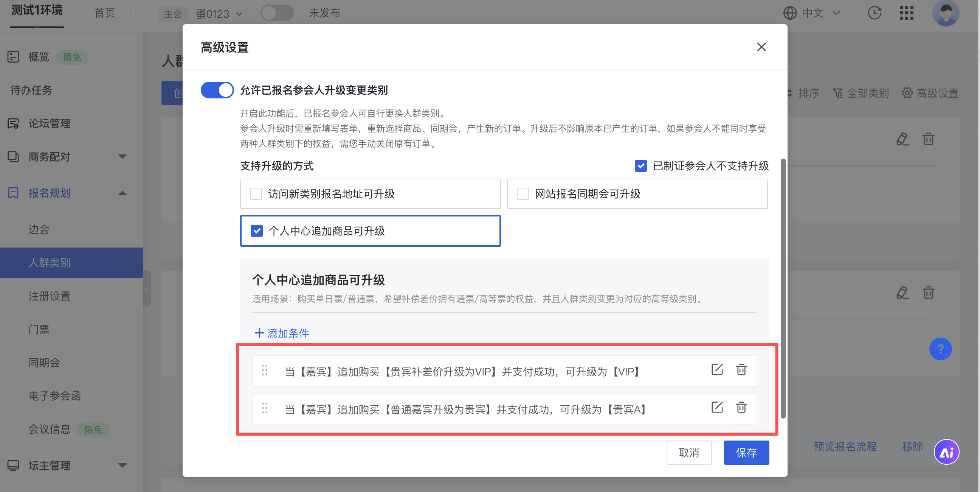Open the apps grid icon in header
980x492 pixels.
pos(906,13)
